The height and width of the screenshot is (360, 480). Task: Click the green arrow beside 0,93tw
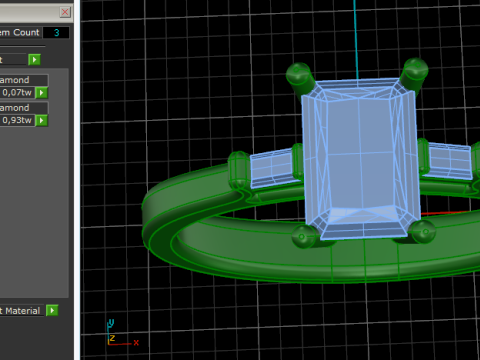click(42, 120)
